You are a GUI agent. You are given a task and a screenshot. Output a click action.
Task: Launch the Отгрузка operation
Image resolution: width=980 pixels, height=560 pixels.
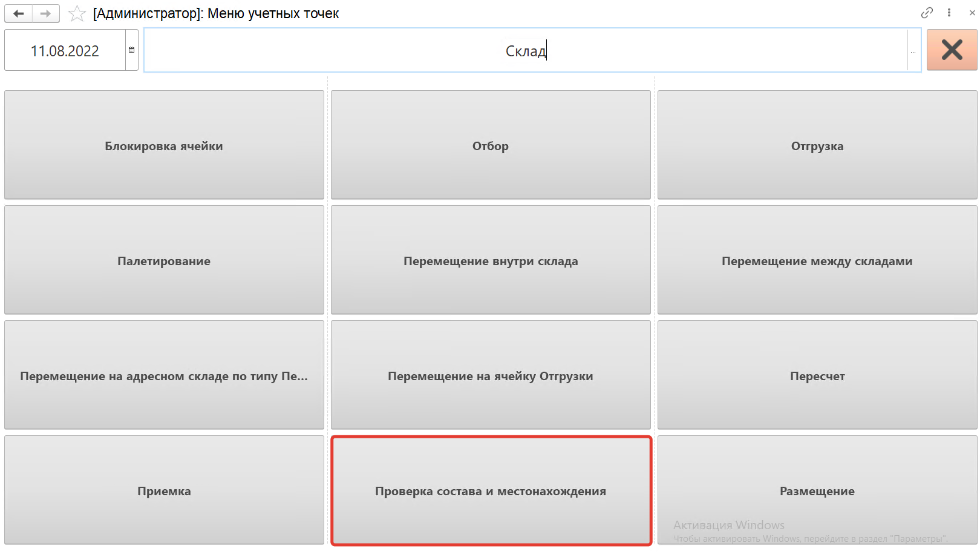(x=817, y=145)
